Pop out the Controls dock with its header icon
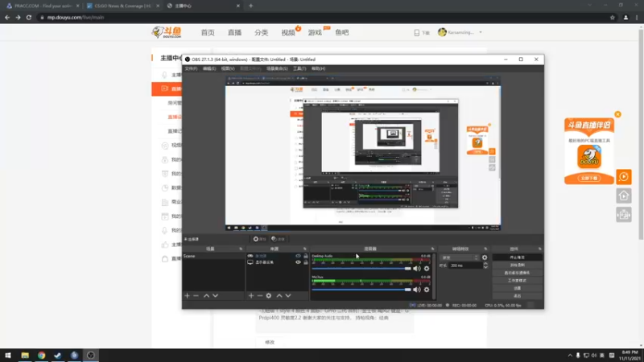The height and width of the screenshot is (362, 644). 539,249
